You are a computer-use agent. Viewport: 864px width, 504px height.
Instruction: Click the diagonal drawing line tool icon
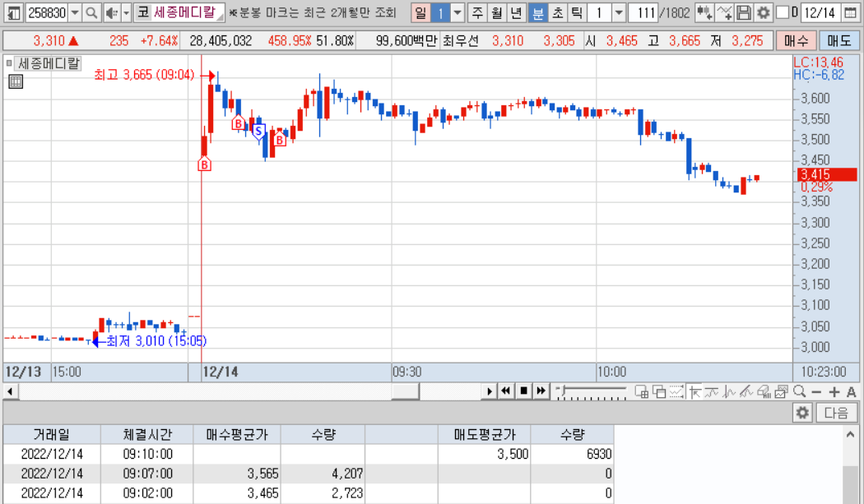[746, 391]
